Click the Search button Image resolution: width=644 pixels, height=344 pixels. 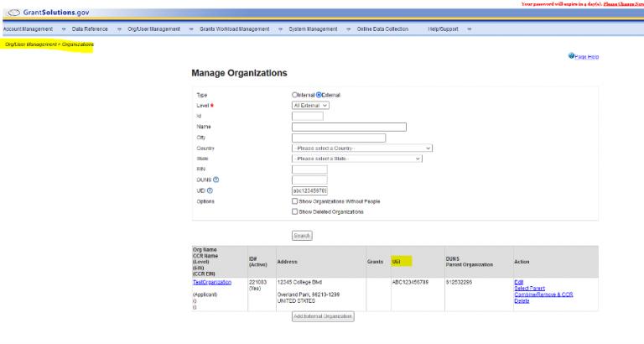(x=302, y=236)
